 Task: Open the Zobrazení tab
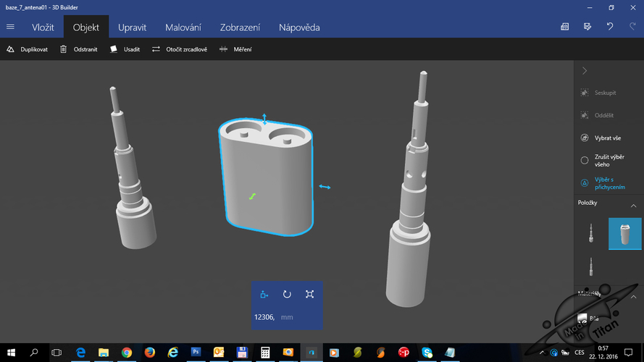pyautogui.click(x=240, y=28)
